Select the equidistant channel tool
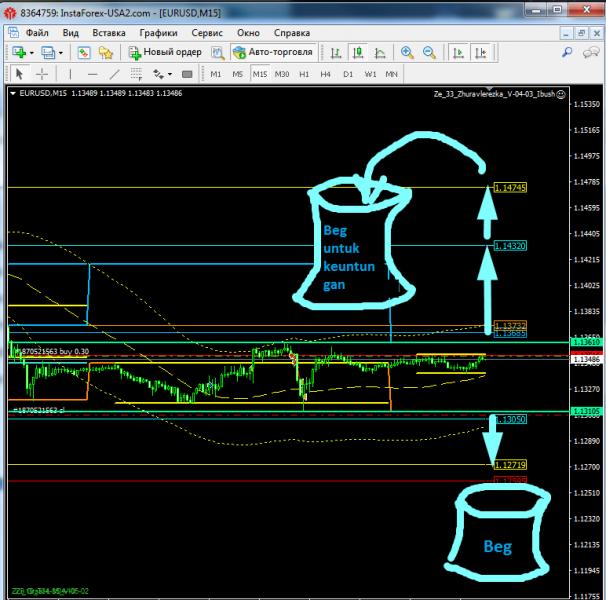The width and height of the screenshot is (606, 600). click(x=136, y=73)
